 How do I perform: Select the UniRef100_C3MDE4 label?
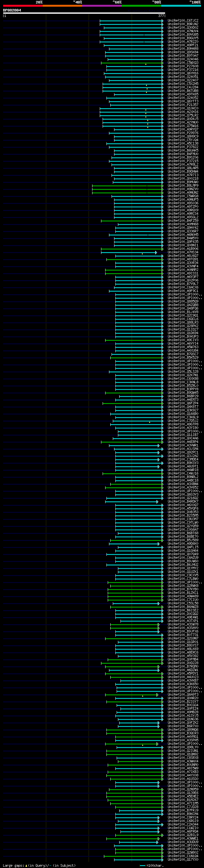tap(183, 459)
